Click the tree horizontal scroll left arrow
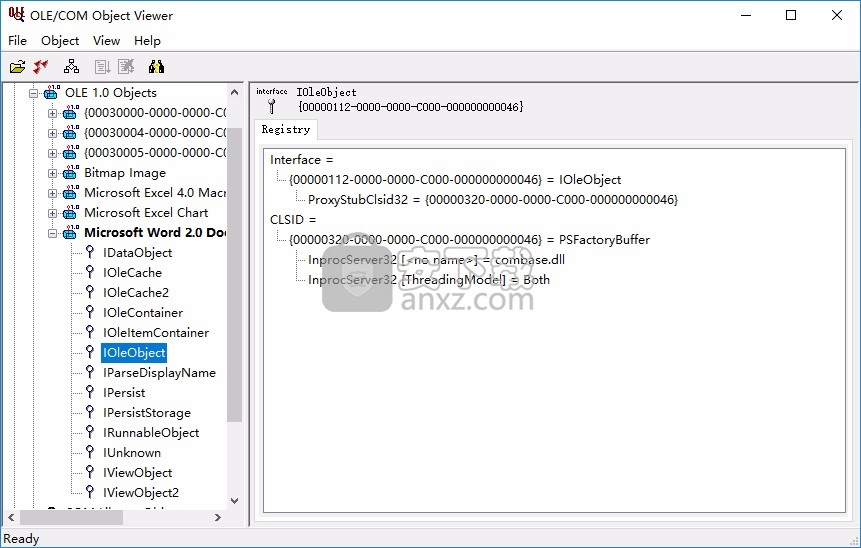861x548 pixels. point(11,517)
